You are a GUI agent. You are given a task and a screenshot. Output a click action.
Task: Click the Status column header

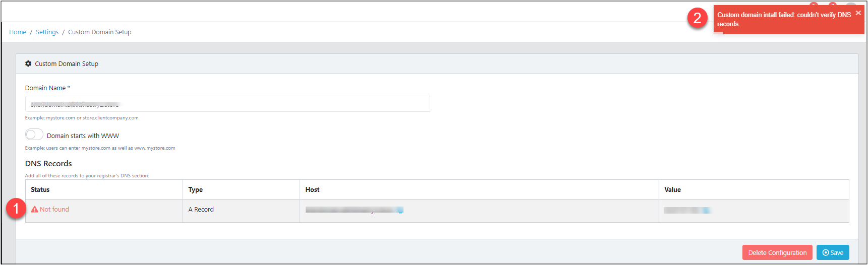click(x=40, y=190)
